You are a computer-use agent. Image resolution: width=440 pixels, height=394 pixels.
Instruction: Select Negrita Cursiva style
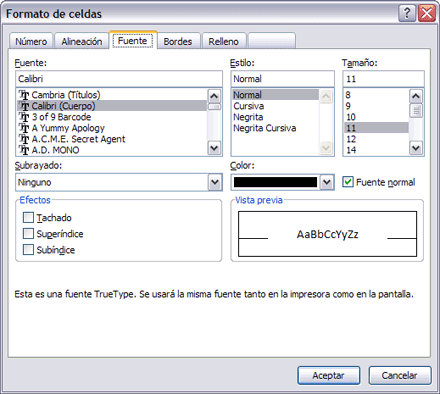[x=275, y=128]
